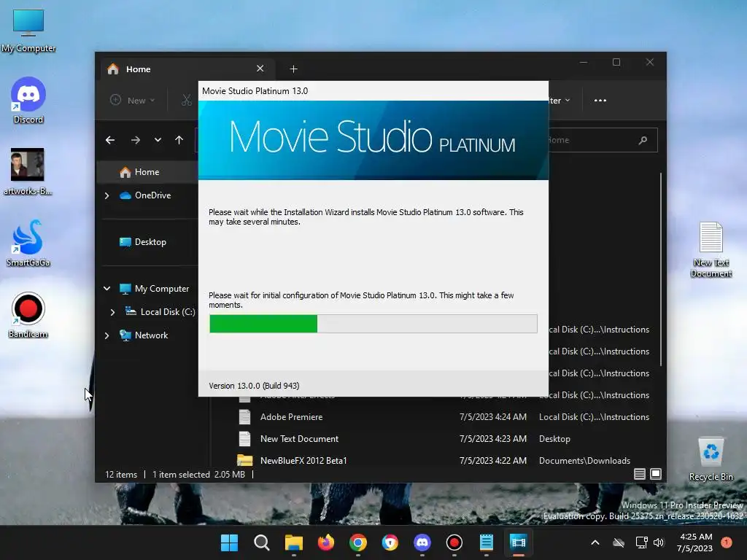Screen dimensions: 747x560
Task: Click the OneDrive cloud tray icon
Action: tap(619, 542)
